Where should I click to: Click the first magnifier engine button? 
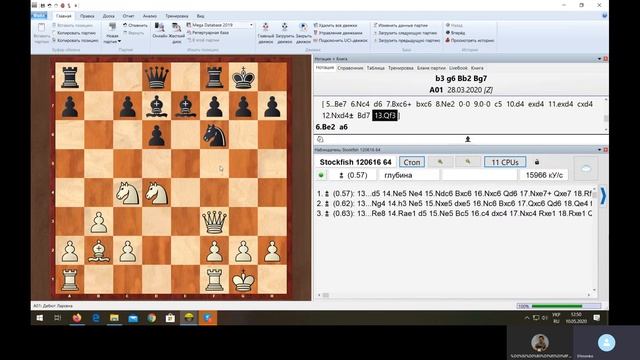pos(440,162)
